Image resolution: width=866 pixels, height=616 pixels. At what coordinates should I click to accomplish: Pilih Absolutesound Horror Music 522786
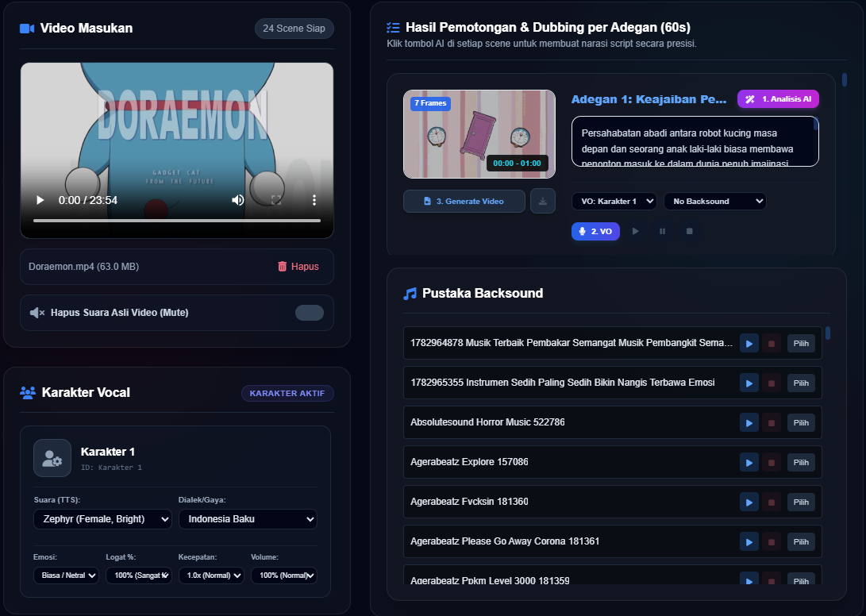point(801,422)
